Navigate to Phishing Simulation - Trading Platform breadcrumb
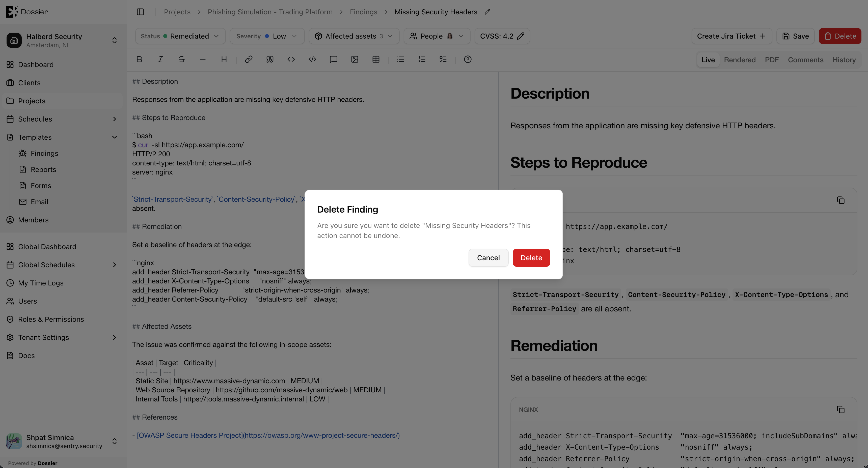This screenshot has width=868, height=468. click(270, 12)
